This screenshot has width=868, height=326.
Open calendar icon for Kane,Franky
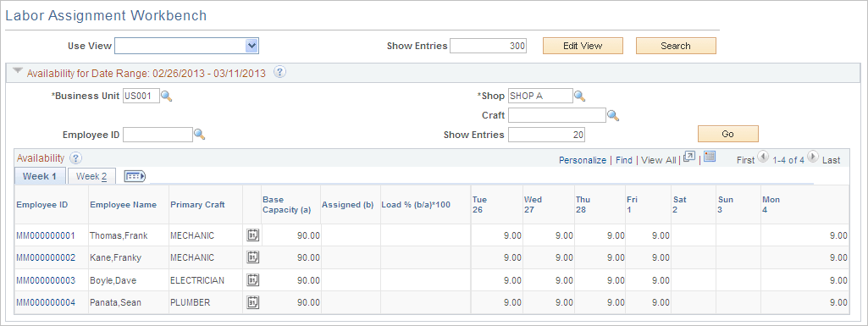coord(252,257)
